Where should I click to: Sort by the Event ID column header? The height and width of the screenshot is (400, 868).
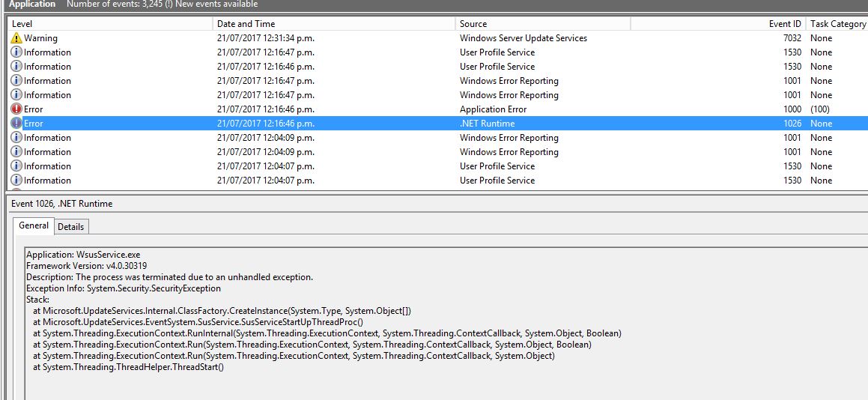718,24
